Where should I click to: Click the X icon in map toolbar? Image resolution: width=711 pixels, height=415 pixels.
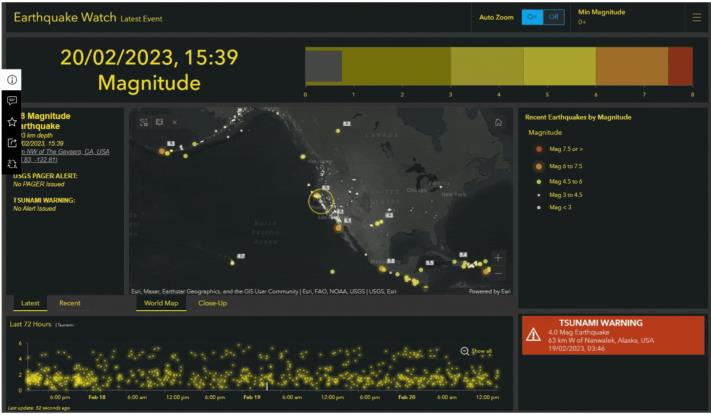point(176,123)
